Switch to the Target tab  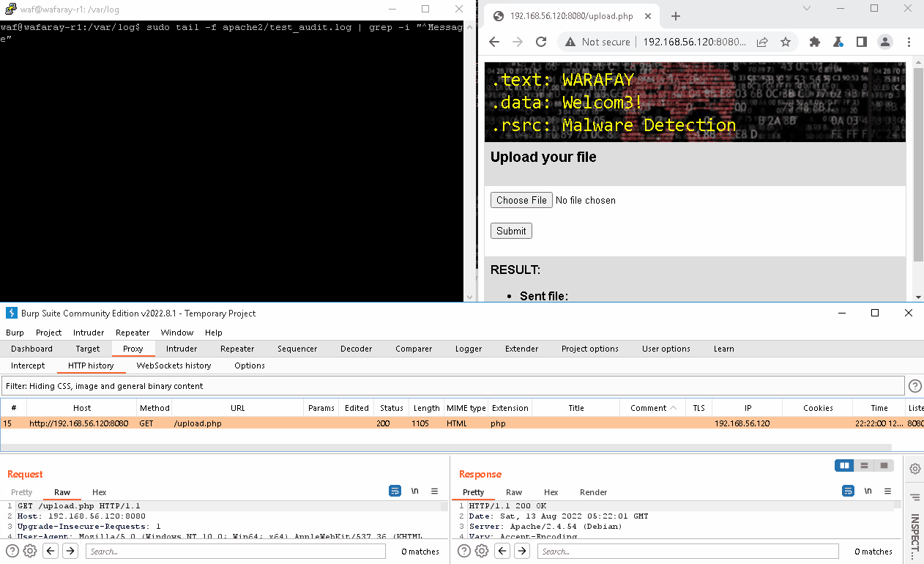(88, 349)
